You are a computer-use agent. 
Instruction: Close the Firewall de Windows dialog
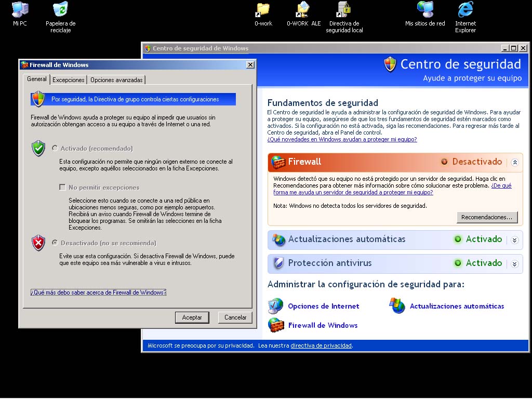click(x=250, y=65)
